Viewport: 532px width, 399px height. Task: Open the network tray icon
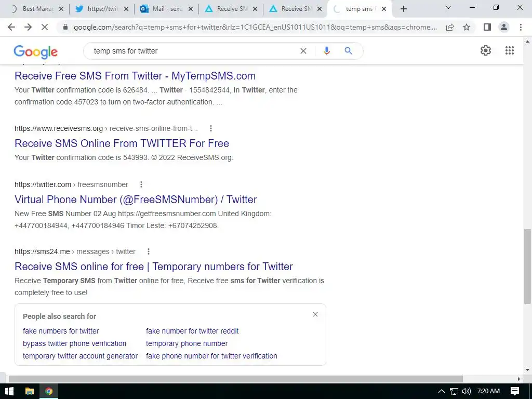tap(454, 391)
